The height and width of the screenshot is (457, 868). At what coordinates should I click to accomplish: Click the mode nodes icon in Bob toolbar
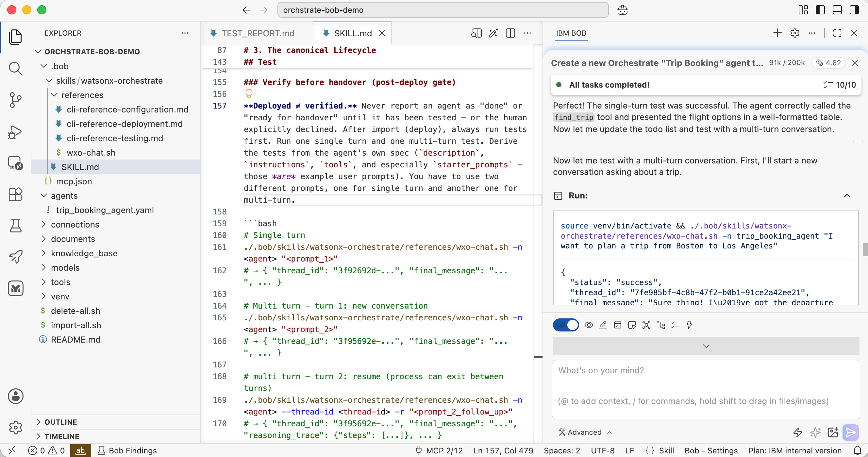click(646, 325)
